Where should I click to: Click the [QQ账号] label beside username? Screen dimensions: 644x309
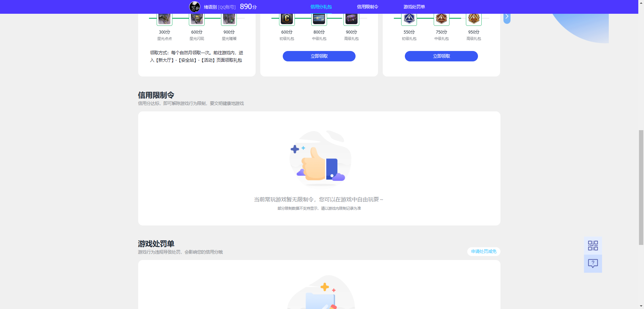(x=227, y=7)
